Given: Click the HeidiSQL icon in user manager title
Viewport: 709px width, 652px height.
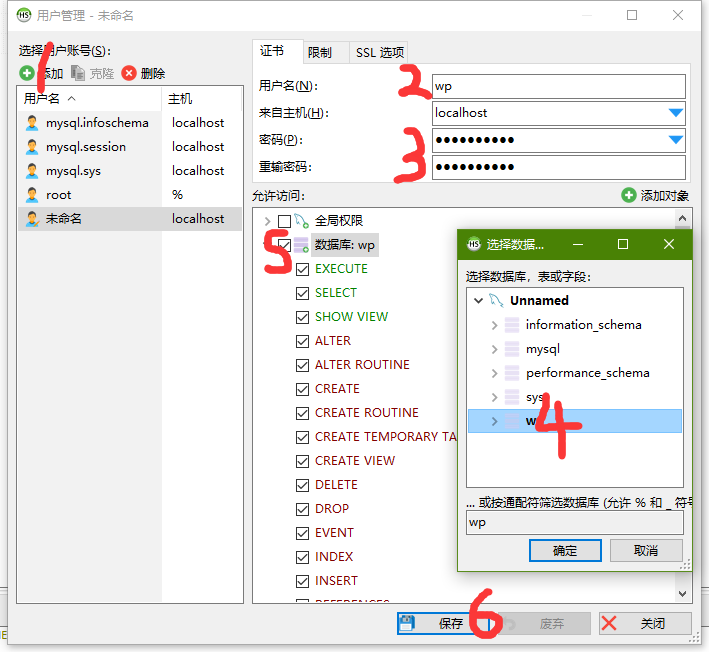Looking at the screenshot, I should 24,15.
